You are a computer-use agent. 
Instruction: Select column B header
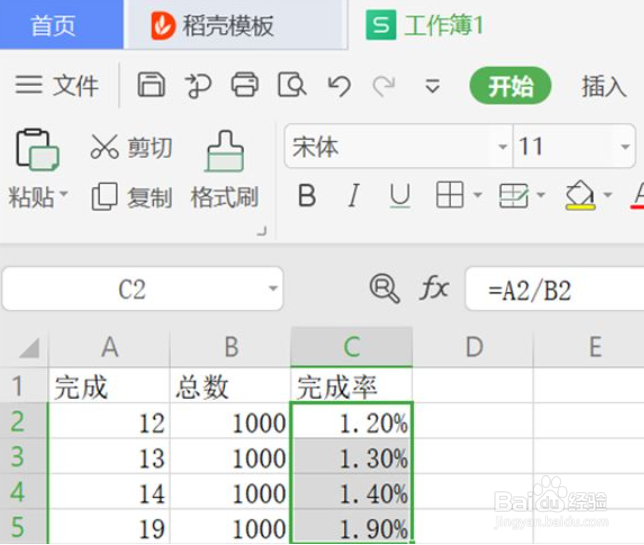pos(231,347)
